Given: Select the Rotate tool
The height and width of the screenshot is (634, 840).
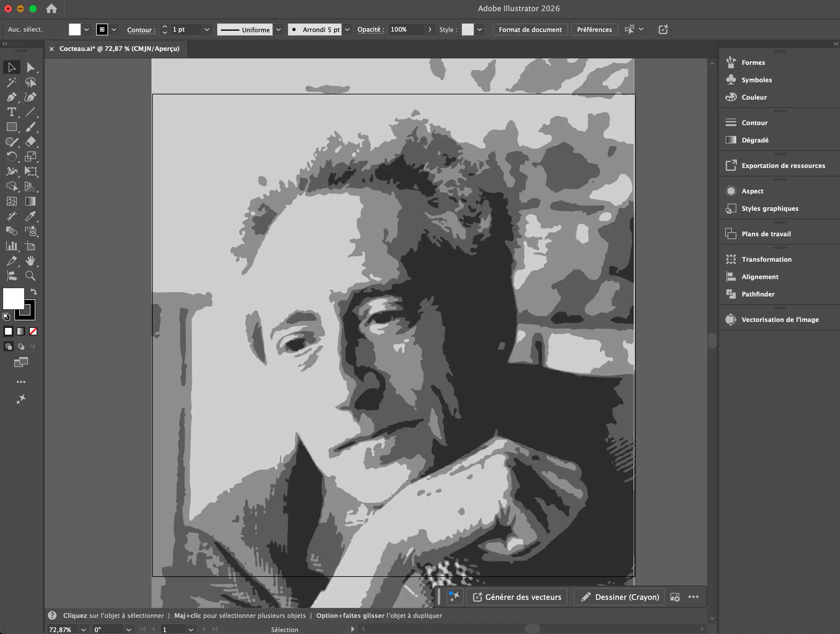Looking at the screenshot, I should point(12,156).
